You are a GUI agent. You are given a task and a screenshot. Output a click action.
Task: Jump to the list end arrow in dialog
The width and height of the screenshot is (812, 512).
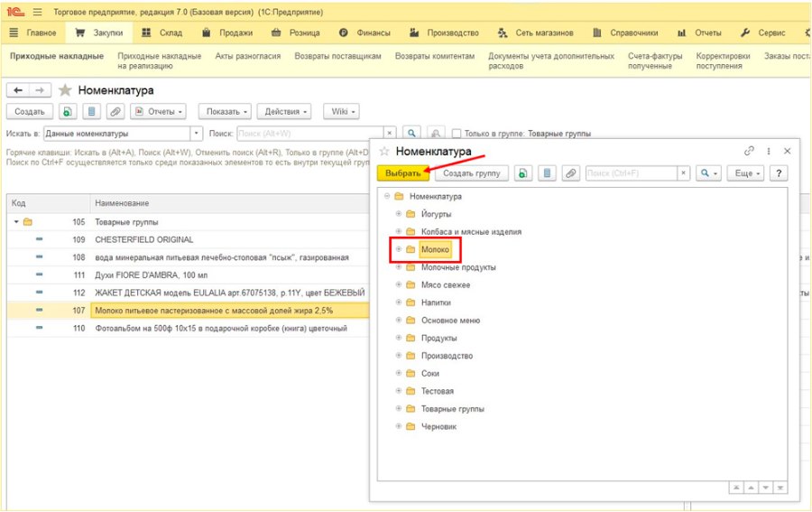click(x=780, y=488)
